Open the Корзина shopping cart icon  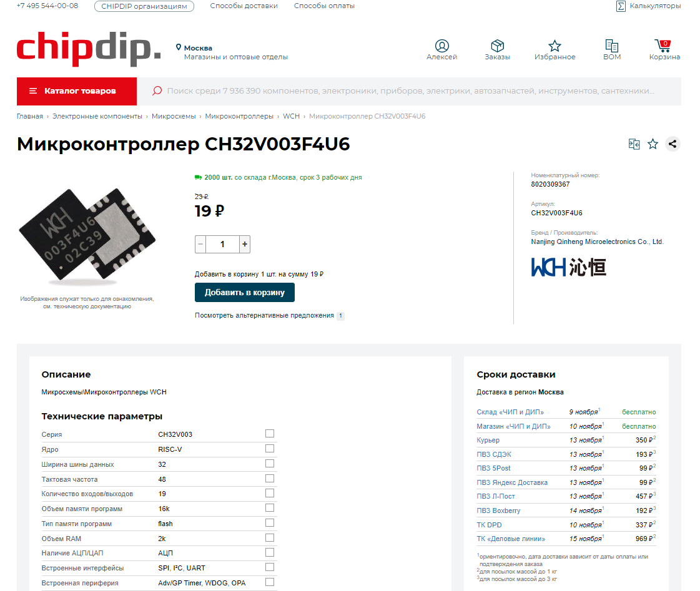click(663, 46)
